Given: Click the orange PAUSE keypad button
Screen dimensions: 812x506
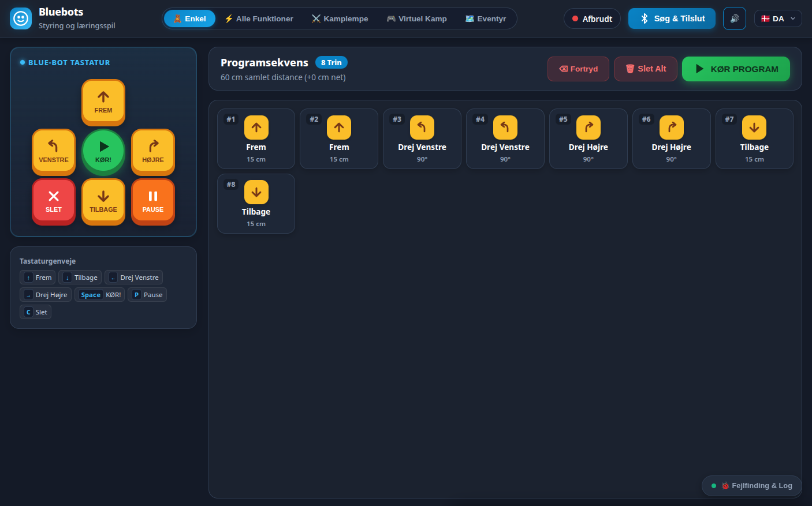Looking at the screenshot, I should [153, 201].
